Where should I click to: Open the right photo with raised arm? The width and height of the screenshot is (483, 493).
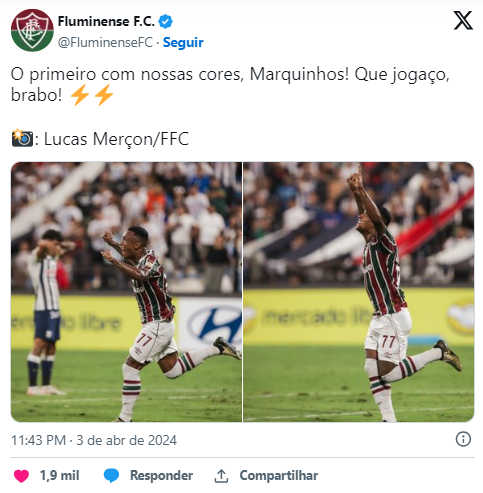pyautogui.click(x=359, y=292)
